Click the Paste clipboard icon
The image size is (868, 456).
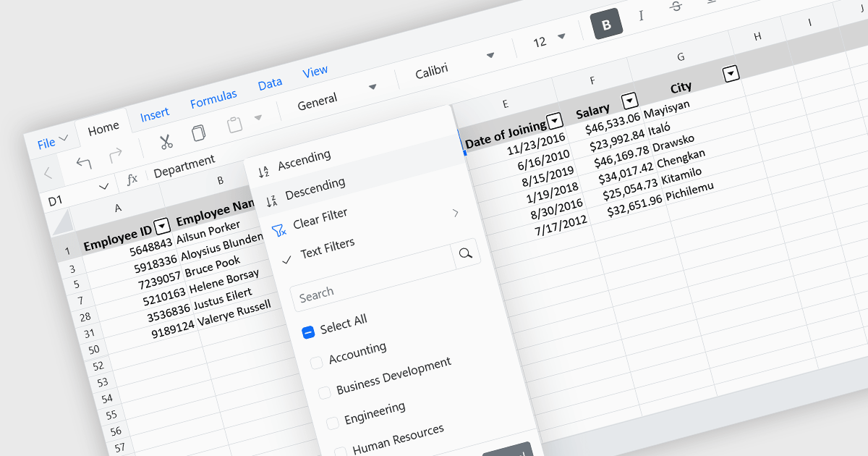(234, 124)
